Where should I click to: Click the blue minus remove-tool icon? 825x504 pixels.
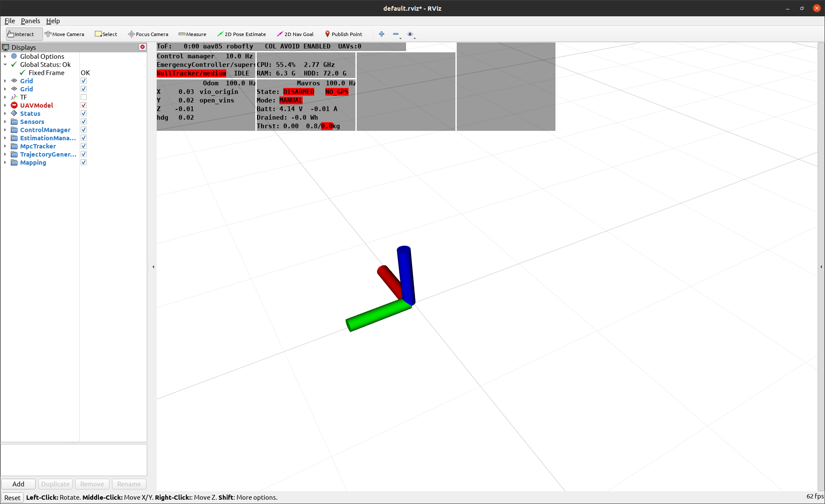[x=396, y=34]
